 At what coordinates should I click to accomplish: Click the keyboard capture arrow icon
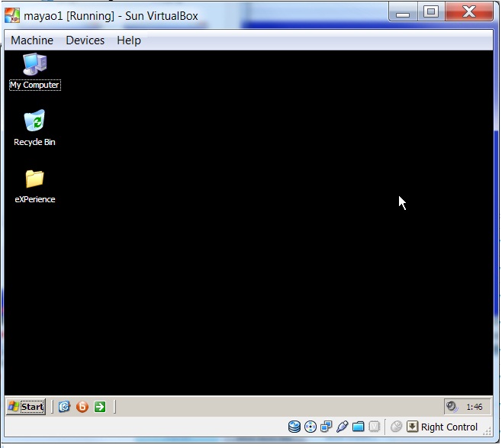click(412, 427)
